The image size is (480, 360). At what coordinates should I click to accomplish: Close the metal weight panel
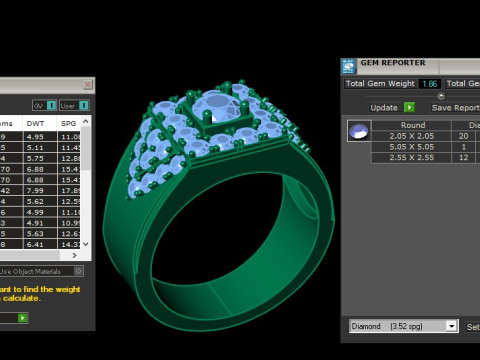tap(88, 85)
